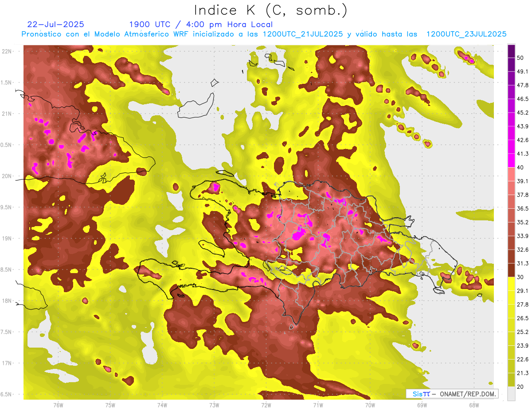The height and width of the screenshot is (411, 532).
Task: Click the legend value "29.1"
Action: (x=523, y=290)
